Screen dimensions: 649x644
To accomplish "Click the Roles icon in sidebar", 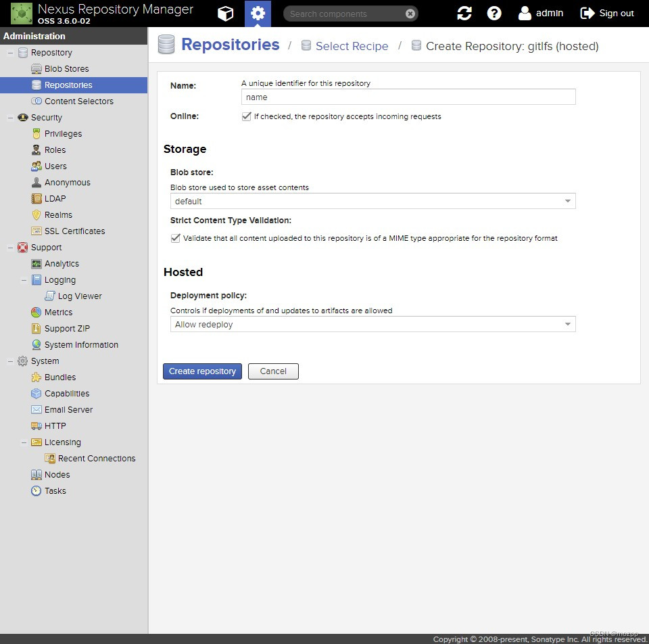I will coord(37,150).
